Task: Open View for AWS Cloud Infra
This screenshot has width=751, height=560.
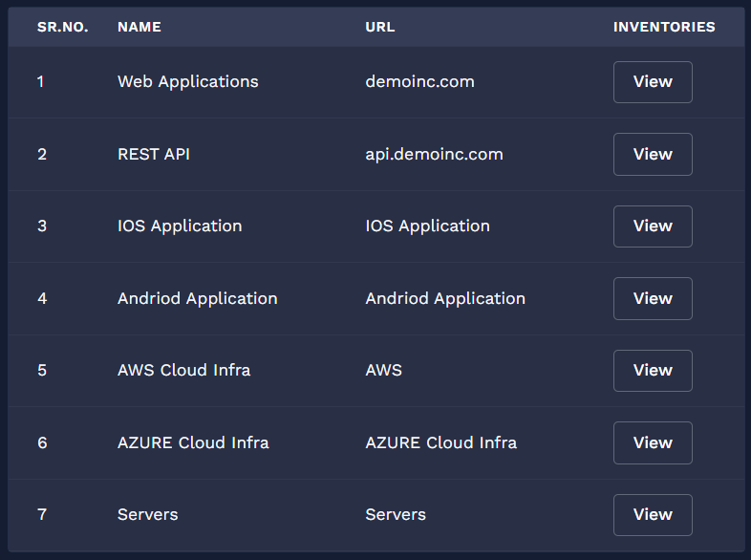Action: (653, 371)
